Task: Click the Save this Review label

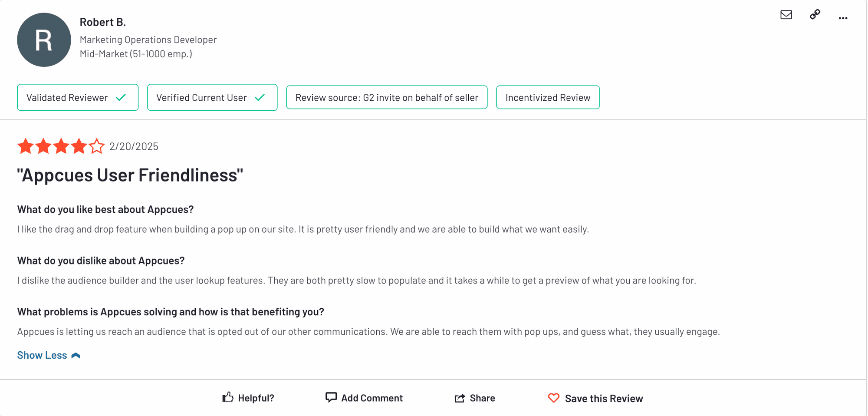Action: pyautogui.click(x=604, y=399)
